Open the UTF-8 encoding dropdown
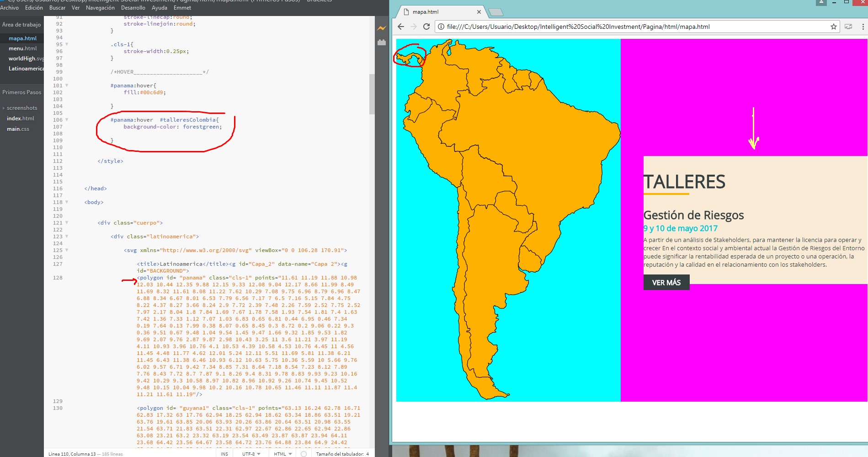Viewport: 868px width, 457px height. (251, 454)
